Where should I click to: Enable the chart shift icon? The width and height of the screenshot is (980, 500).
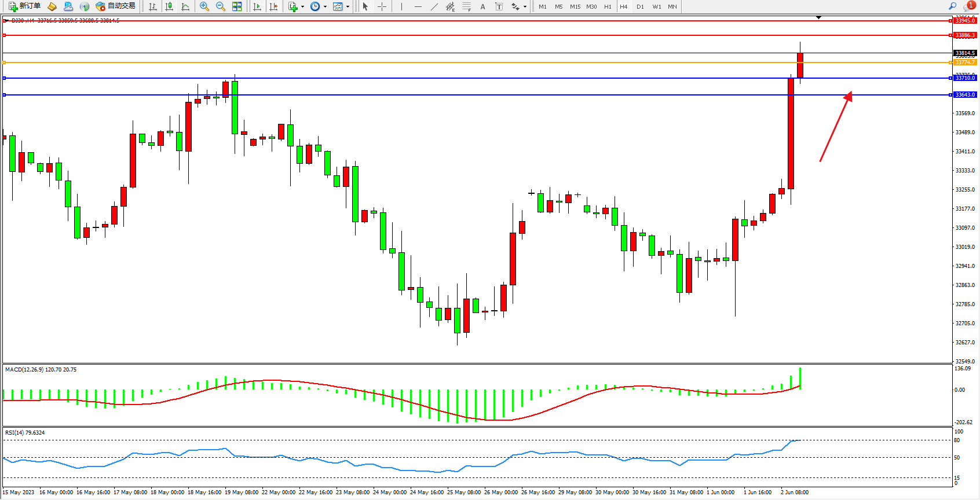coord(273,6)
